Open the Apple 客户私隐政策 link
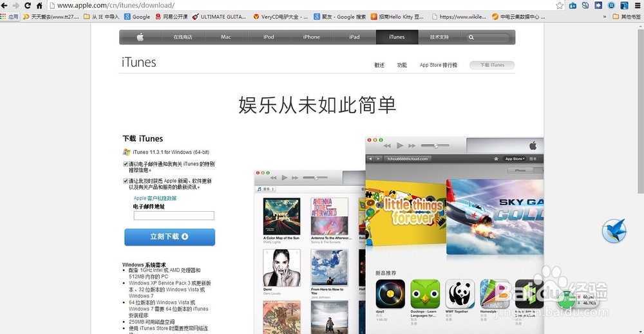The image size is (644, 334). click(155, 198)
